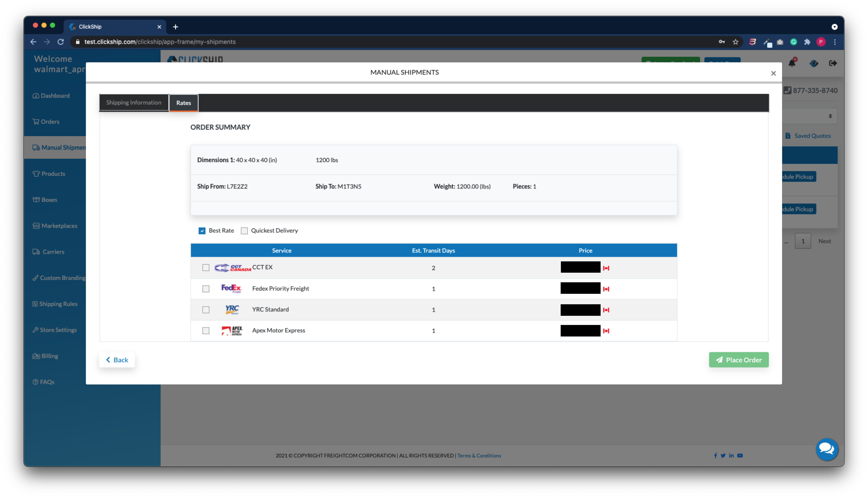Switch to Shipping Information tab
Image resolution: width=868 pixels, height=498 pixels.
[x=133, y=103]
